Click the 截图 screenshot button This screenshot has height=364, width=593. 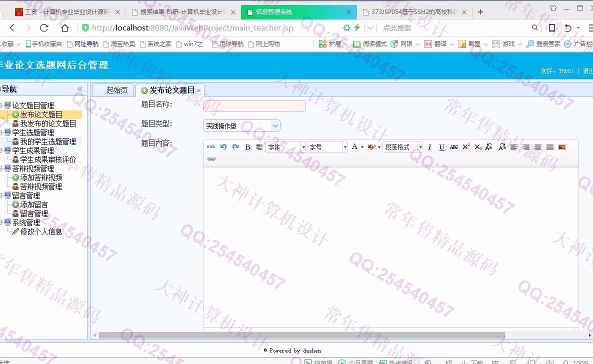pos(469,44)
